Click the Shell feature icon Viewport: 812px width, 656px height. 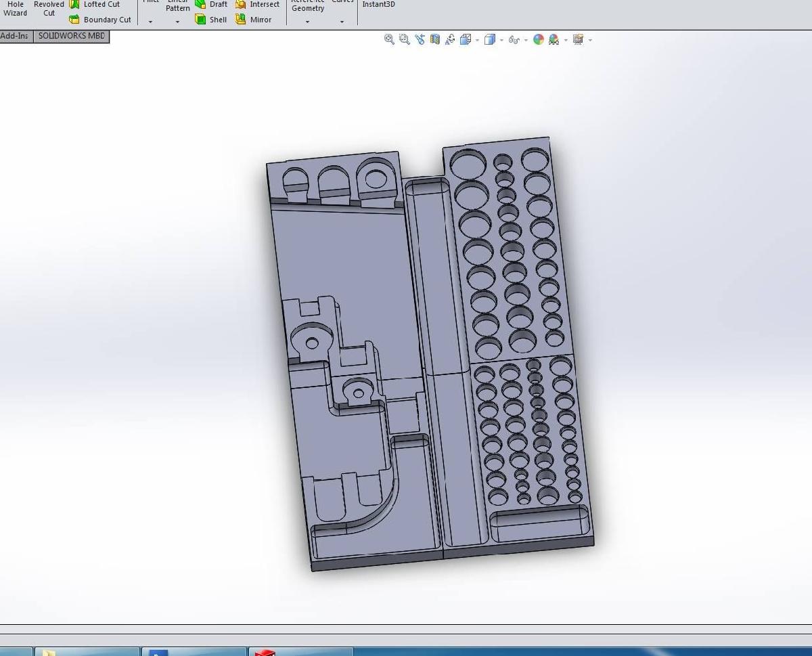click(200, 20)
